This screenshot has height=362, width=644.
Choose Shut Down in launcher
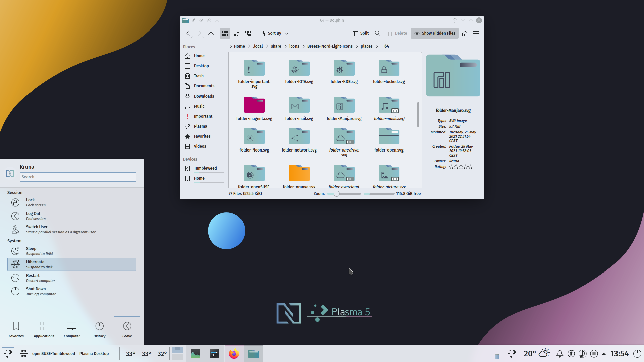(x=72, y=291)
